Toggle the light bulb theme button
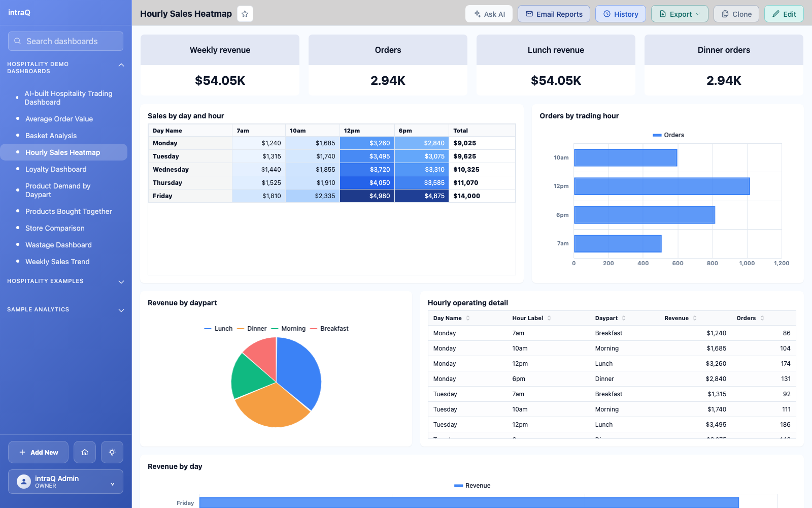The height and width of the screenshot is (508, 812). tap(112, 452)
